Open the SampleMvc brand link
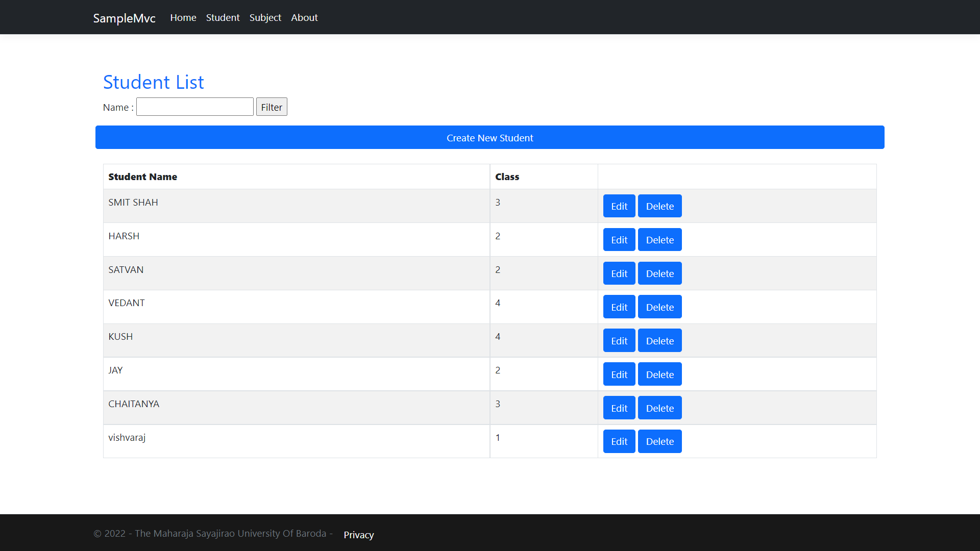980x551 pixels. (124, 18)
